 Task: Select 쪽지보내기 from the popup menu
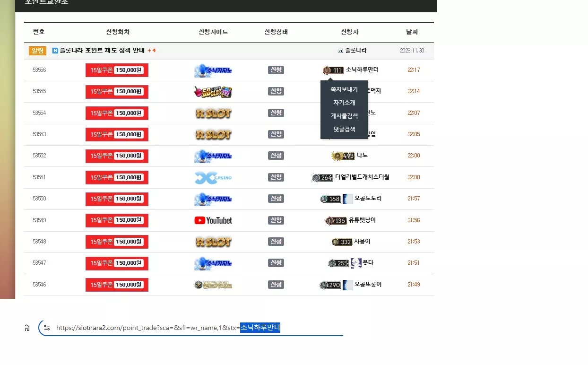pyautogui.click(x=344, y=89)
